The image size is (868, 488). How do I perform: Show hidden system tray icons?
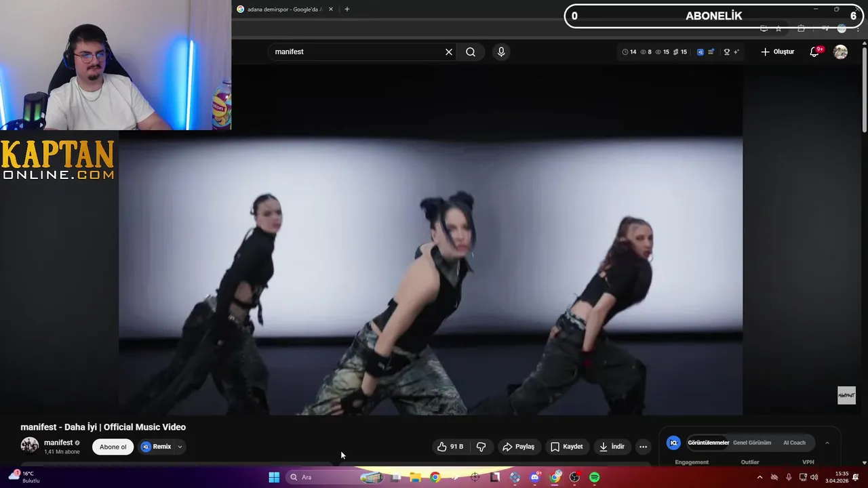pyautogui.click(x=759, y=477)
